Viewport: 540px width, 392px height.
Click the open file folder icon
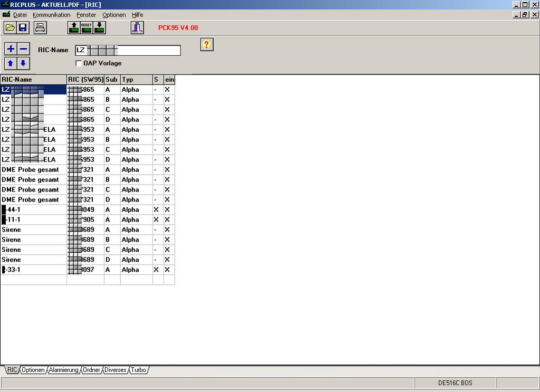[10, 27]
